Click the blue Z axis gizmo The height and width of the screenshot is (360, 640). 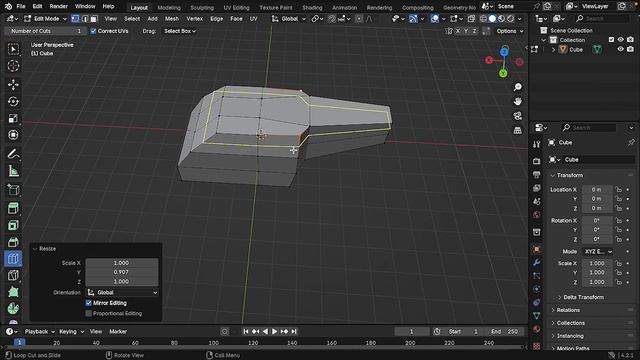point(504,52)
